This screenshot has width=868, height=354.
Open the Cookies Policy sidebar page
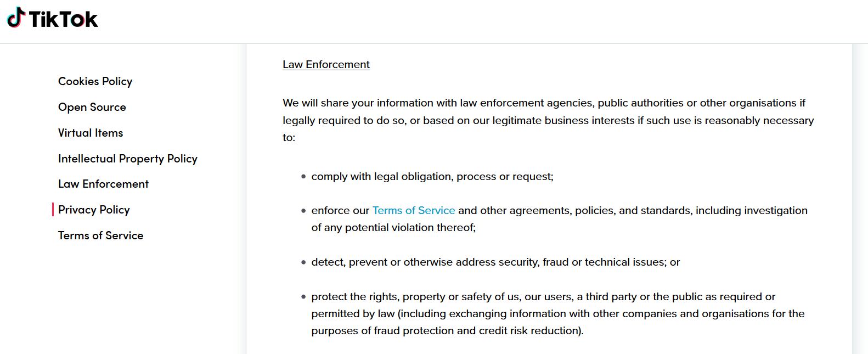95,81
